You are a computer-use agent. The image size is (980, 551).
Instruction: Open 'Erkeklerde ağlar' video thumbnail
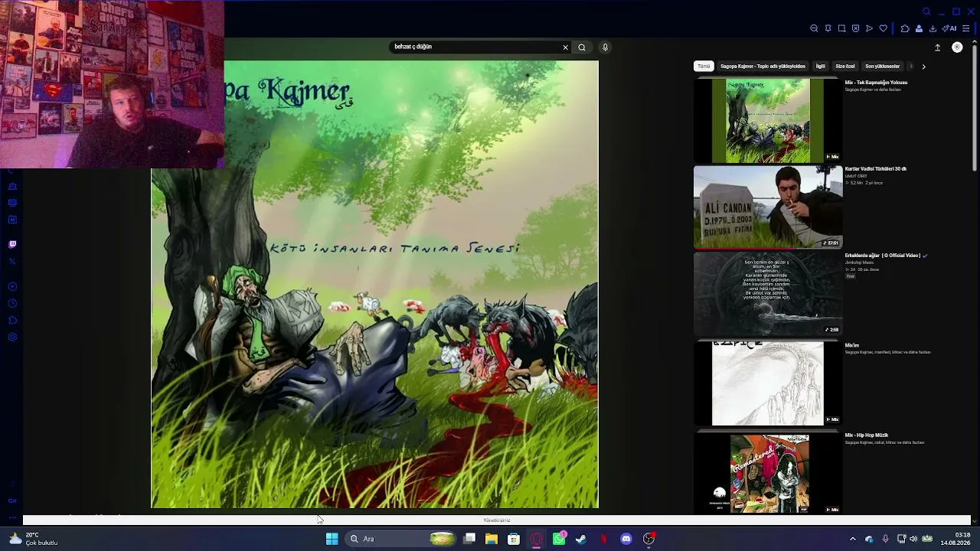pos(768,294)
